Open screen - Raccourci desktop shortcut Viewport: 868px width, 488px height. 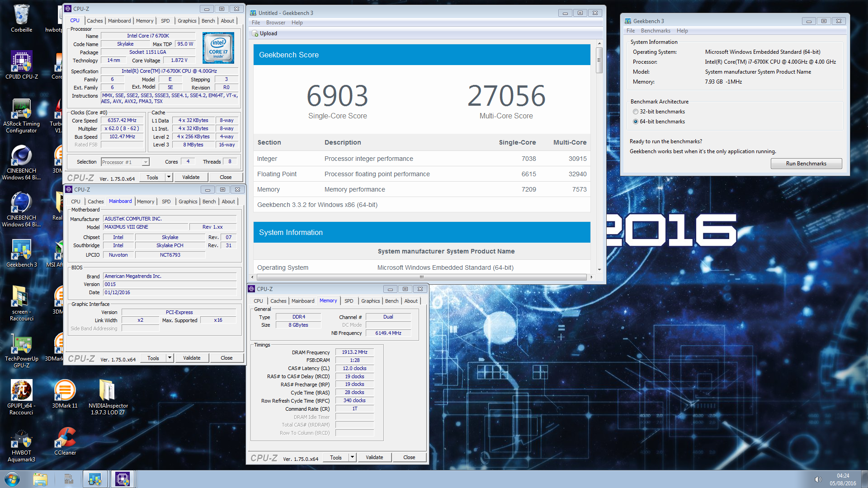pyautogui.click(x=21, y=304)
